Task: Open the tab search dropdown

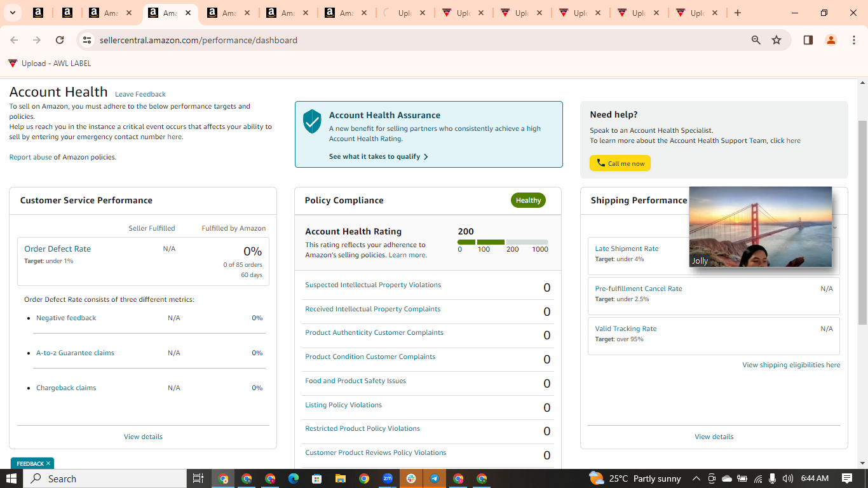Action: coord(12,13)
